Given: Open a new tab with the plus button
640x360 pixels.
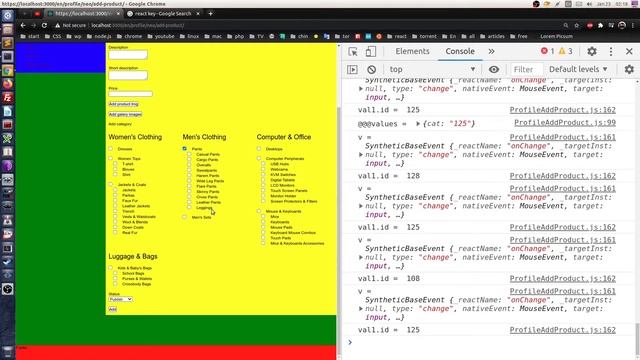Looking at the screenshot, I should pos(210,13).
